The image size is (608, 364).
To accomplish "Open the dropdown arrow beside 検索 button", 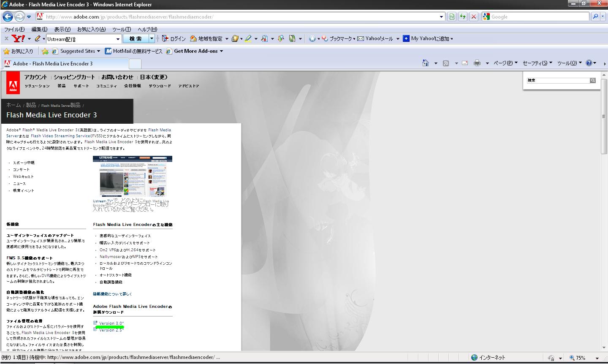I will click(152, 38).
